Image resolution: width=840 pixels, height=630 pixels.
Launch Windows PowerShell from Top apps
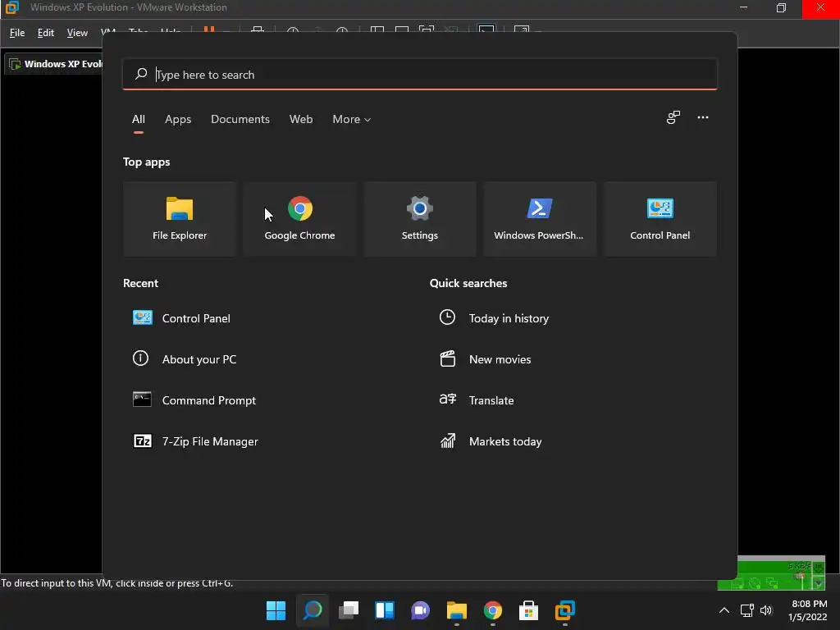click(x=540, y=218)
